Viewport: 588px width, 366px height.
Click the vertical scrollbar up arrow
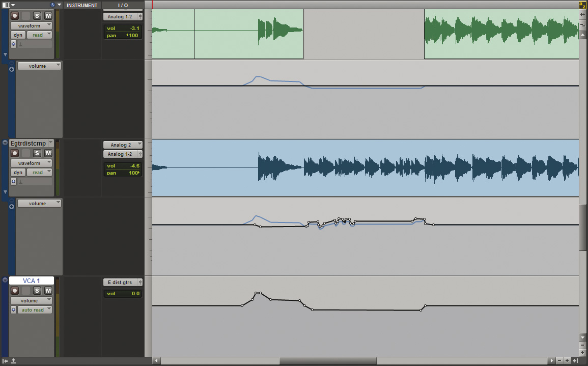click(x=582, y=35)
